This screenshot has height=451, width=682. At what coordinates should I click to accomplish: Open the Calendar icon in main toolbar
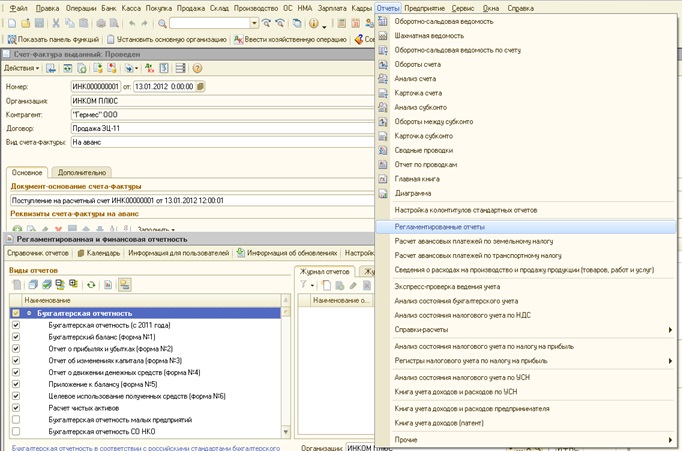[x=355, y=23]
